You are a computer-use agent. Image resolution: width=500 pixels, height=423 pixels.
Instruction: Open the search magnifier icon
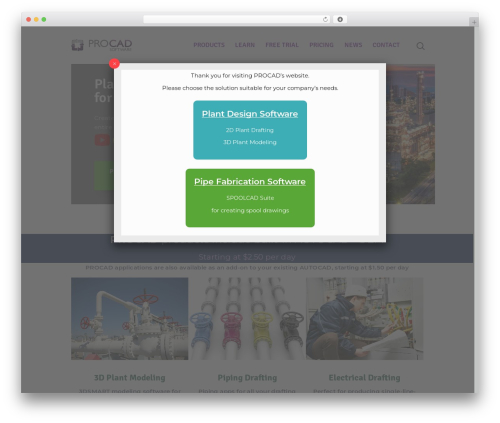click(420, 46)
